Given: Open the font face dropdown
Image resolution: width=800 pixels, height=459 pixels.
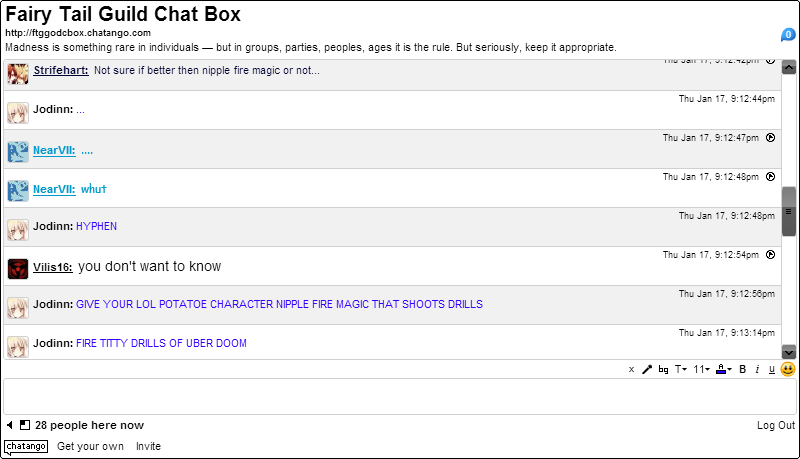Looking at the screenshot, I should pyautogui.click(x=680, y=369).
